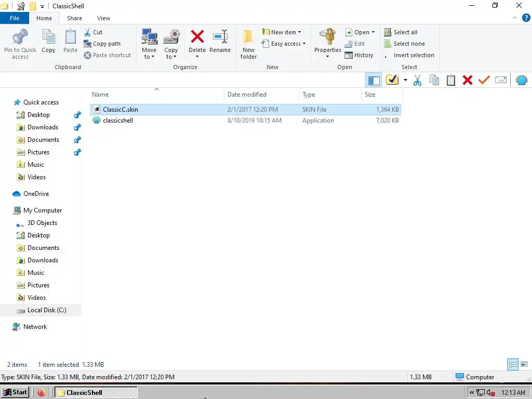Click Classic Shell toolbar red X Delete
532x399 pixels.
468,80
